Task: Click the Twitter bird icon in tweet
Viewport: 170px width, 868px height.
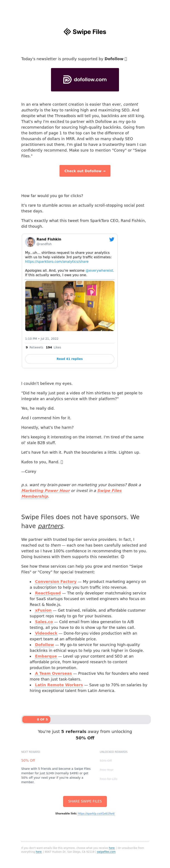Action: coord(111,239)
